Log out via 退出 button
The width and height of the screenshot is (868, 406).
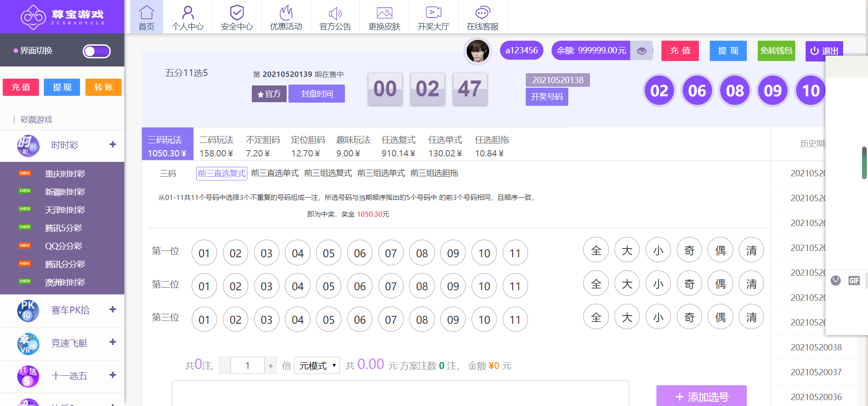click(x=824, y=51)
